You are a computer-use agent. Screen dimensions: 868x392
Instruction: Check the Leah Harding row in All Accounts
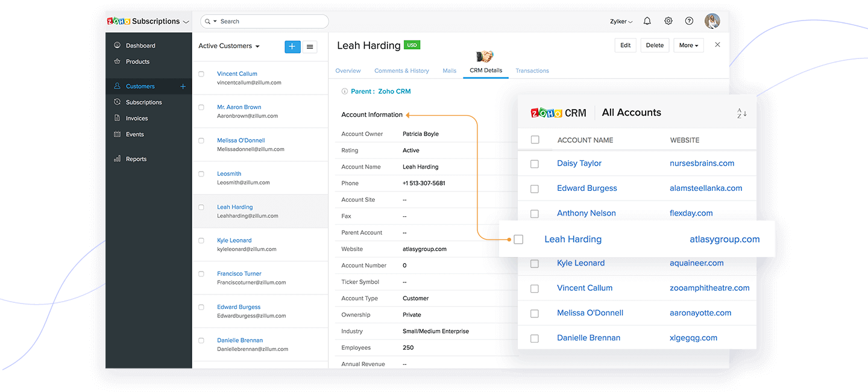(x=518, y=239)
